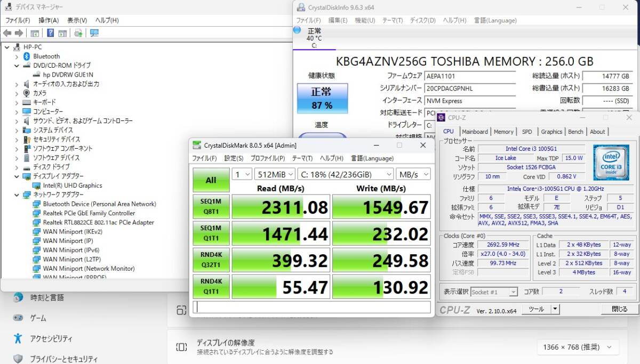Click the Device Manager title bar icon
Screen dimensions: 640x364
pos(9,7)
